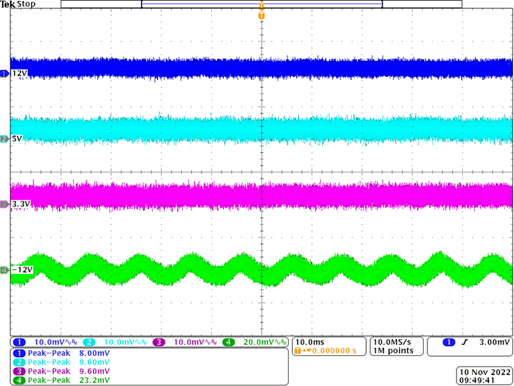Click the 10.0MS/s sample rate readout
The height and width of the screenshot is (386, 514).
[x=392, y=342]
